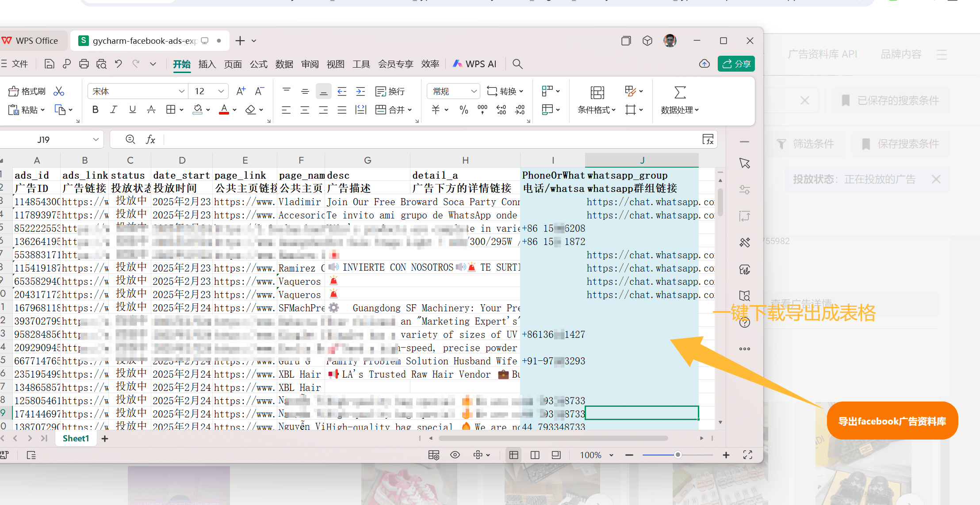
Task: Click the insert function fx icon
Action: coord(150,140)
